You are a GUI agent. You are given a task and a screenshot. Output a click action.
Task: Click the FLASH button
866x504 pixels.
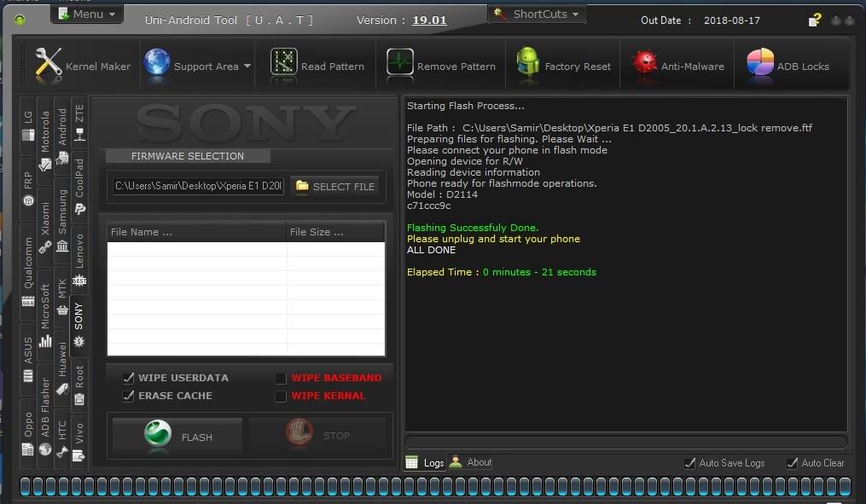tap(177, 436)
